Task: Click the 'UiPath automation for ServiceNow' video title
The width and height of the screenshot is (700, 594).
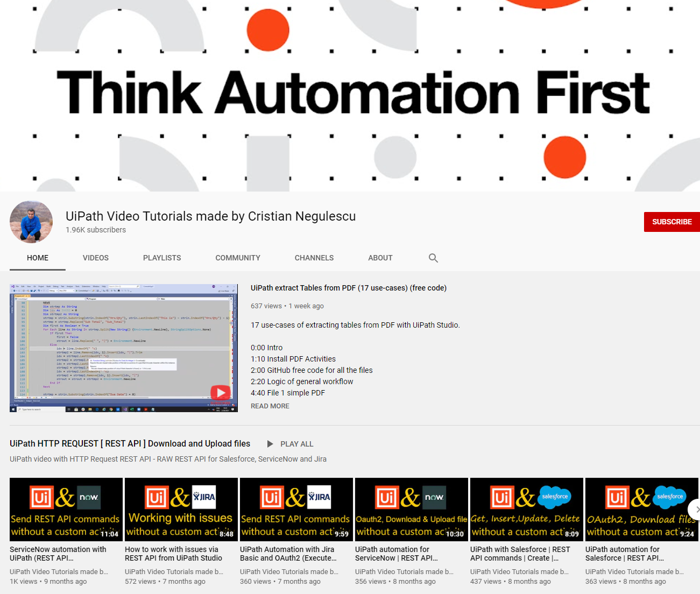Action: [x=396, y=554]
